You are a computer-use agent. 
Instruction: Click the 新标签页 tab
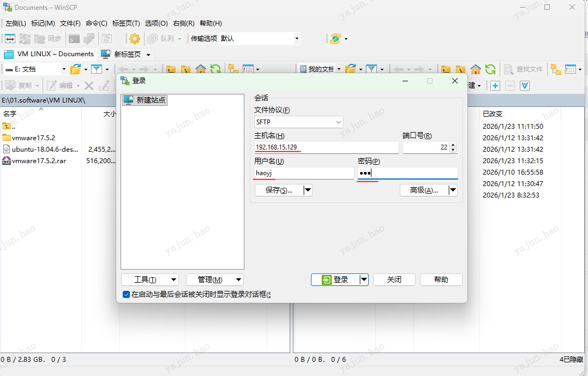click(x=126, y=55)
